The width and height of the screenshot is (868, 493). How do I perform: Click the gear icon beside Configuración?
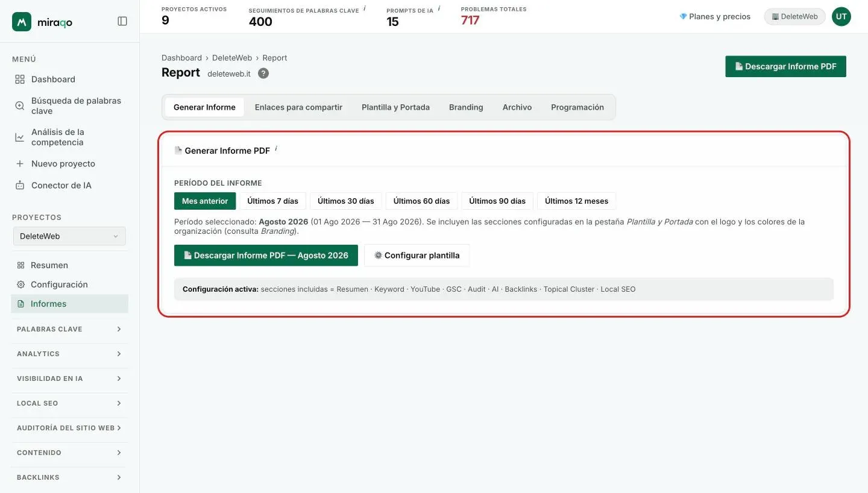(20, 284)
